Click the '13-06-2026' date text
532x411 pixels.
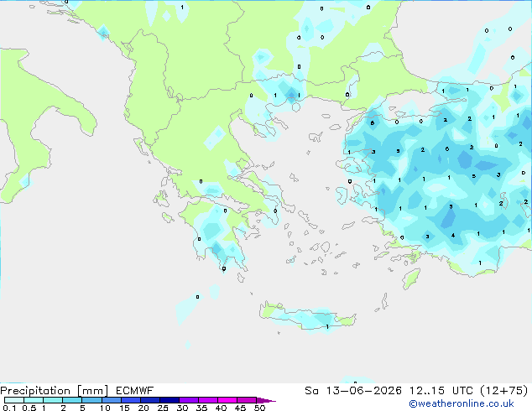coord(363,391)
